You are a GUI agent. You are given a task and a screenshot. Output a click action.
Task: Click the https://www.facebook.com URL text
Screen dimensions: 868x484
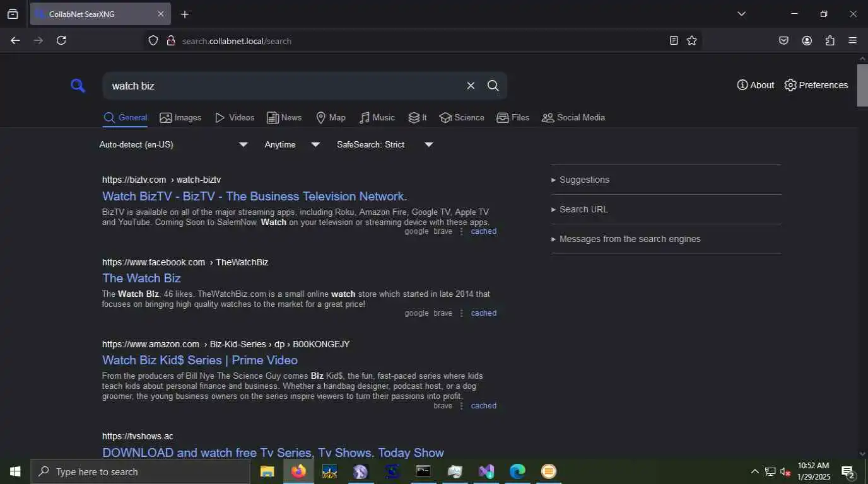click(x=153, y=262)
